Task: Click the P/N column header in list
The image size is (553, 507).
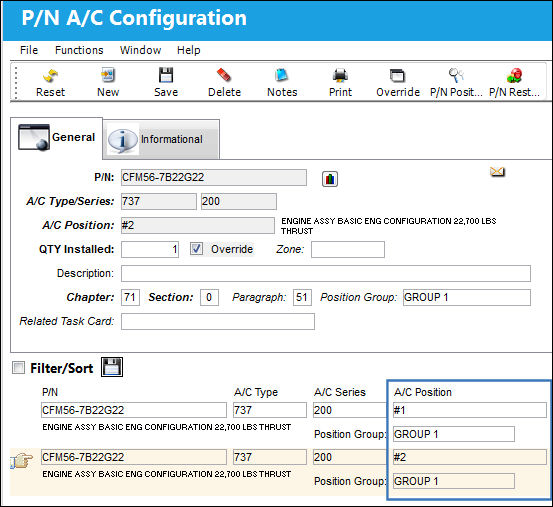Action: click(x=50, y=392)
